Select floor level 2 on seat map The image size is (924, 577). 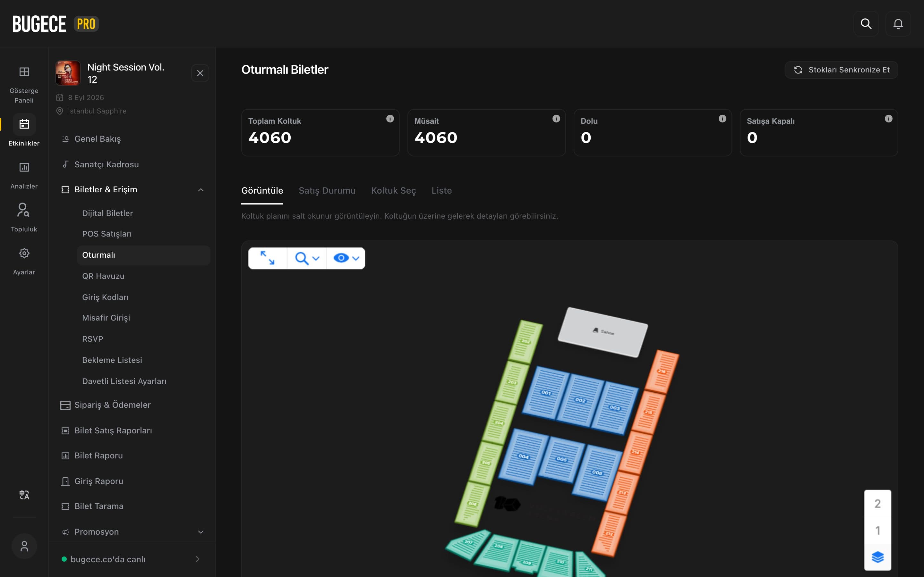(x=877, y=504)
